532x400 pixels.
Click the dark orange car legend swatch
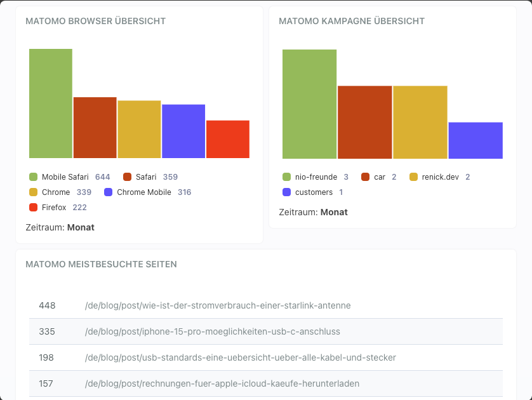pyautogui.click(x=366, y=177)
